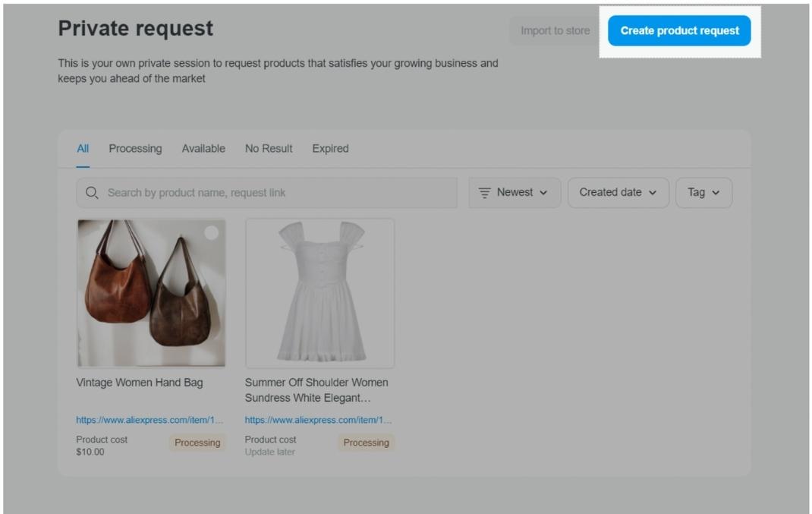Switch to the Processing tab
The height and width of the screenshot is (514, 812).
tap(135, 148)
